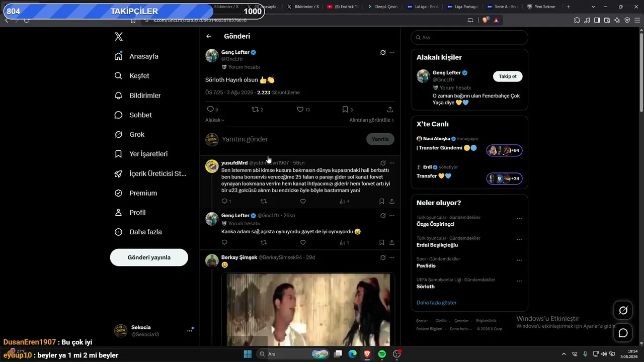Open OBS Studio from the taskbar
Image resolution: width=644 pixels, height=362 pixels.
(x=396, y=354)
